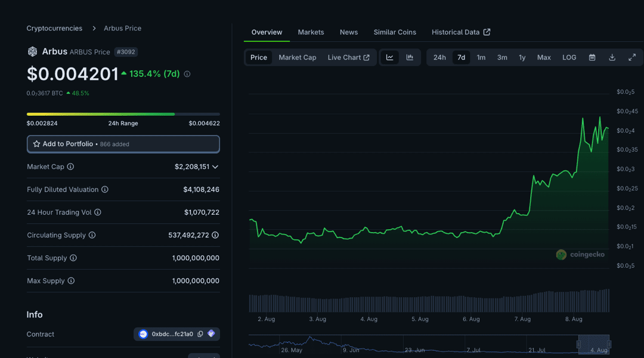
Task: Click the info icon beside Circulating Supply
Action: [92, 235]
